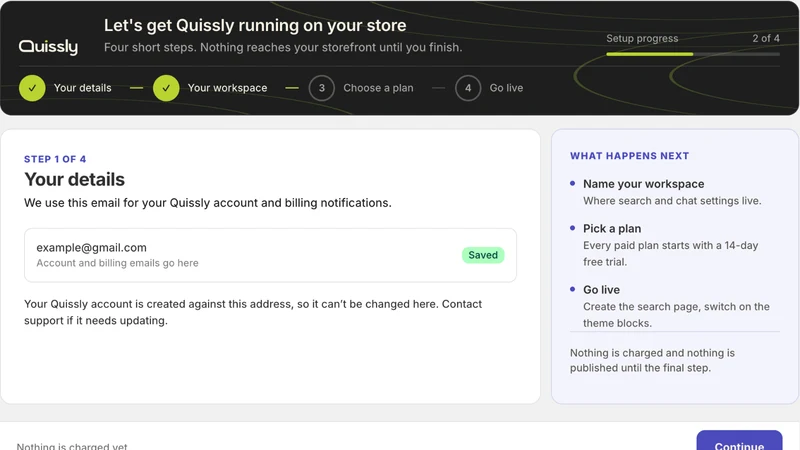Click the Quissly logo
This screenshot has width=800, height=450.
pyautogui.click(x=48, y=47)
